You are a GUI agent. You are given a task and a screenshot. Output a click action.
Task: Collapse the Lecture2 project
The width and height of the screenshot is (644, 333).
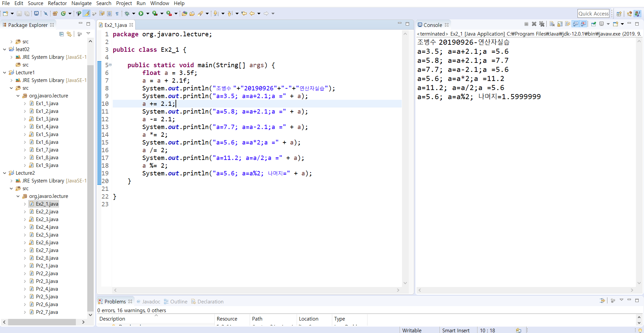[5, 173]
